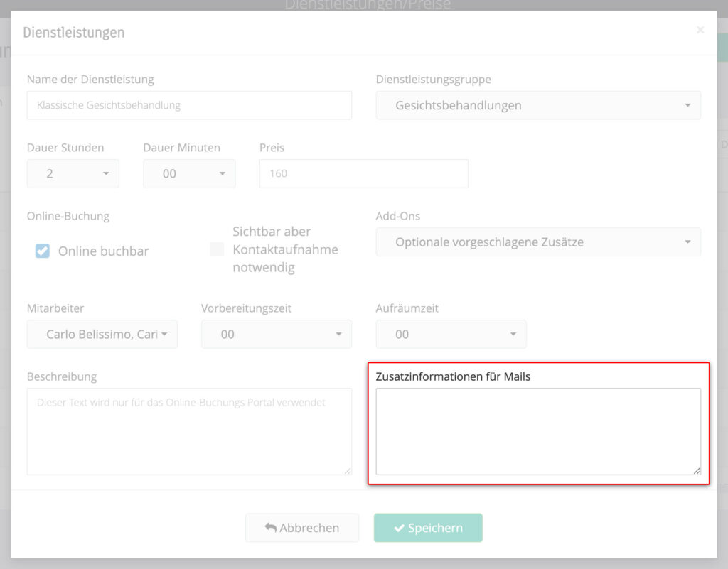Click the Zusatzinformationen für Mails text area
The height and width of the screenshot is (569, 728).
click(537, 431)
